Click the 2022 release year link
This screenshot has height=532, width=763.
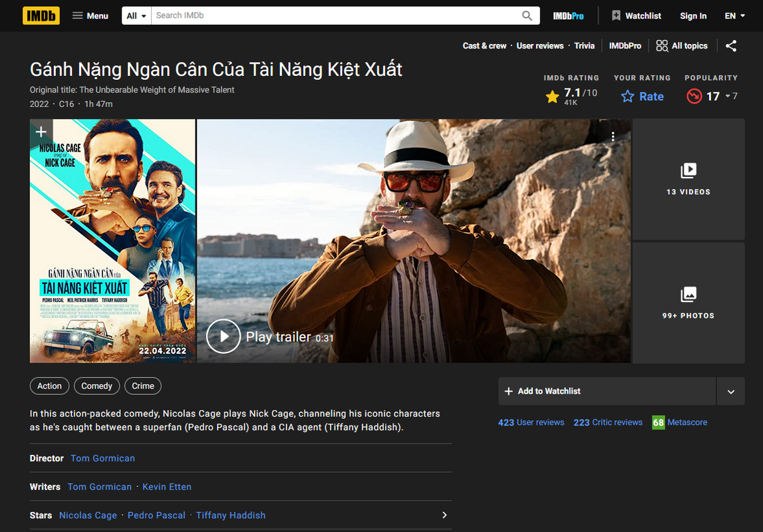click(39, 104)
